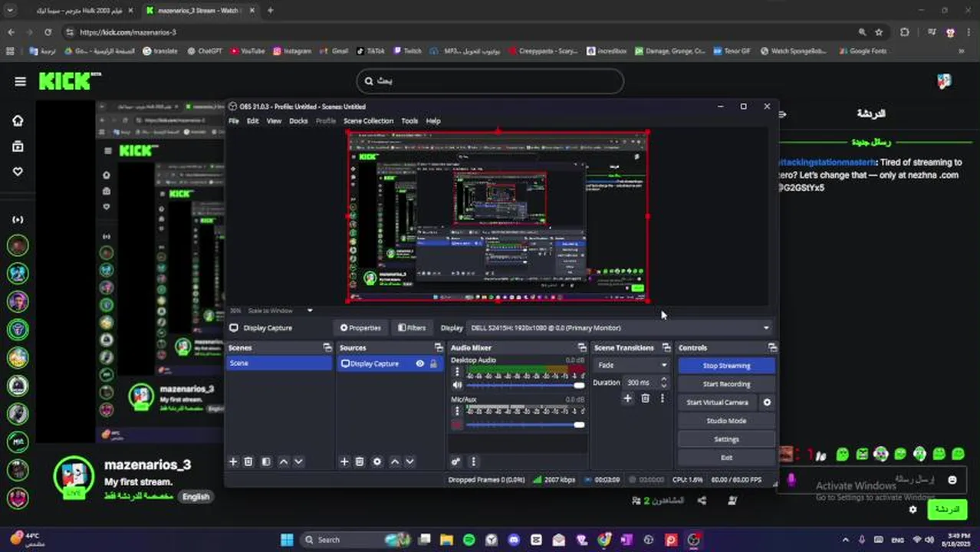
Task: Open source properties gear in Sources panel
Action: pos(377,462)
